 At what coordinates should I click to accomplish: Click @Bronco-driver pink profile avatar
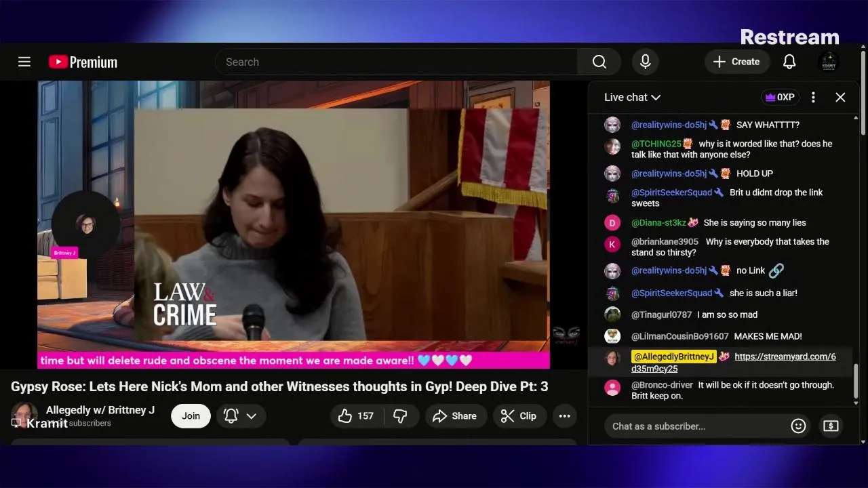(612, 388)
